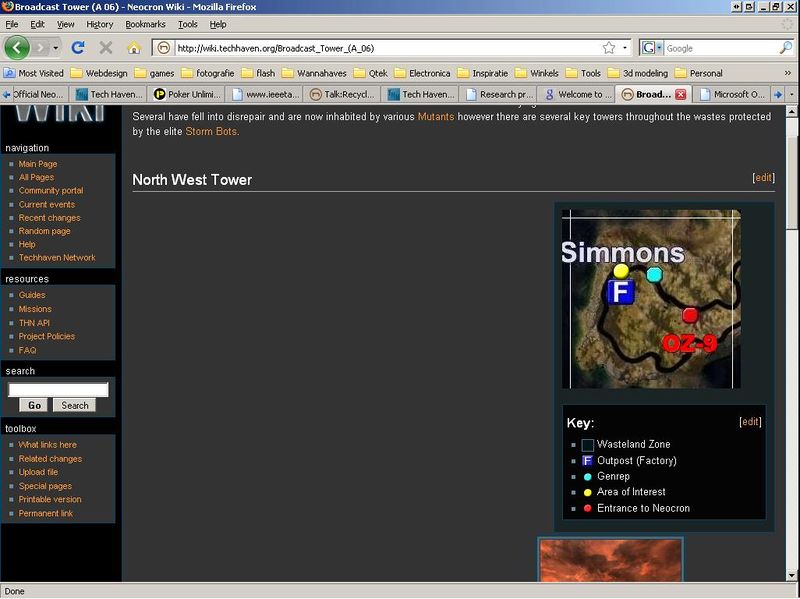Open the Bookmarks menu
Screen dimensions: 800x599
146,24
